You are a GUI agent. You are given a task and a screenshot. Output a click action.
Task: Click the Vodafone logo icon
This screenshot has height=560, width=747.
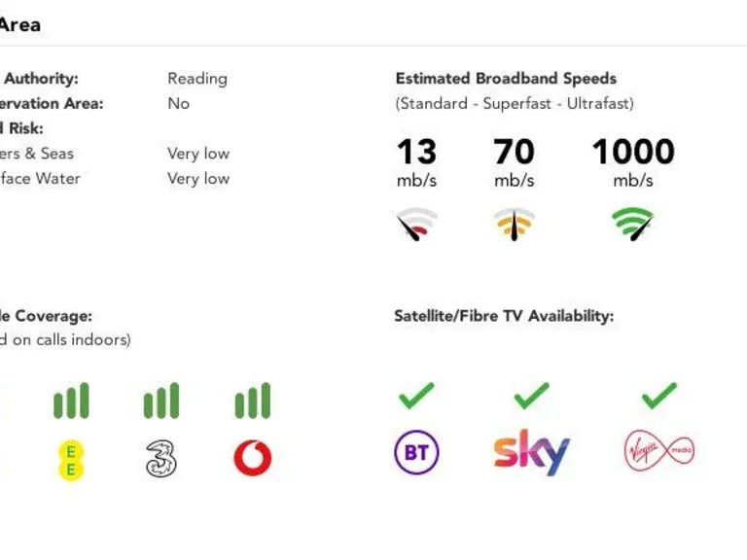253,458
